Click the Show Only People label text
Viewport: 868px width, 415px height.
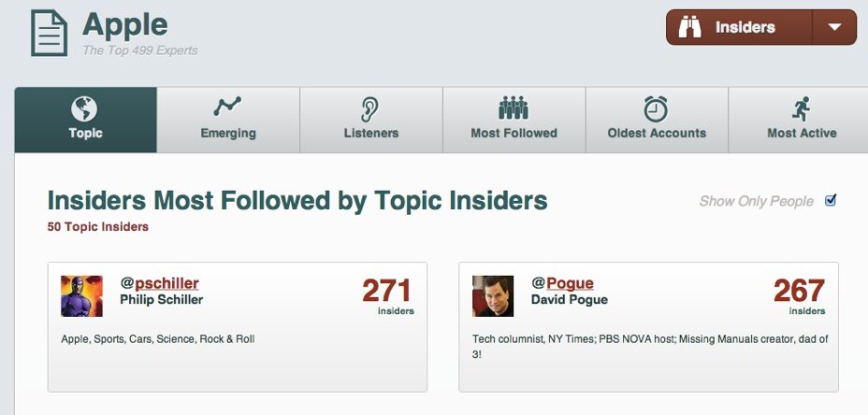tap(756, 201)
